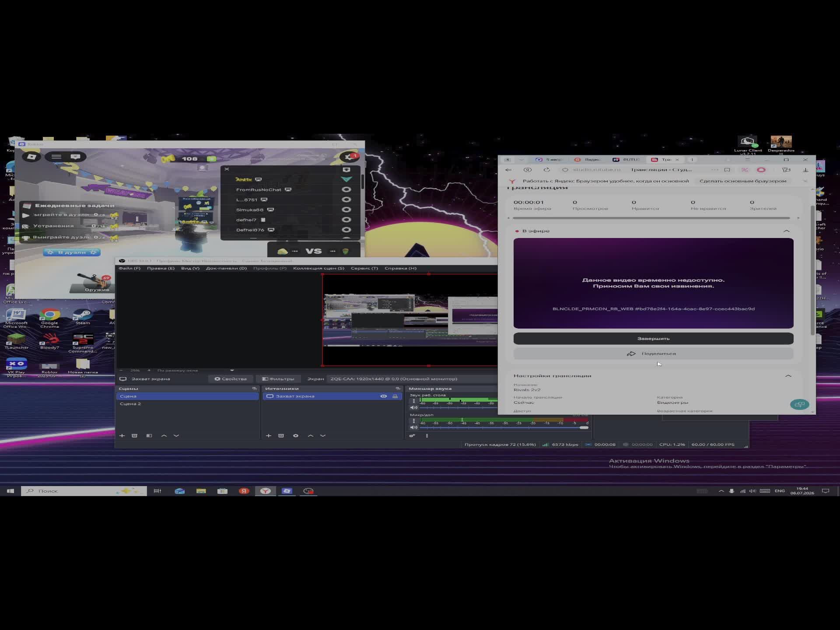Add a new scene in OBS Scenes panel
840x630 pixels.
[122, 435]
